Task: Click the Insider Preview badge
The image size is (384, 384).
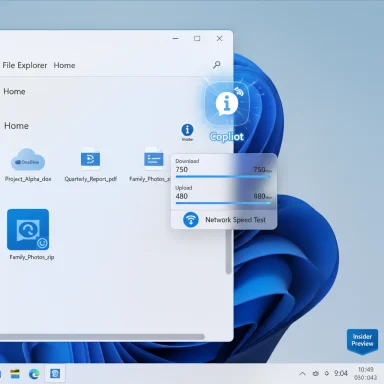Action: (x=362, y=342)
